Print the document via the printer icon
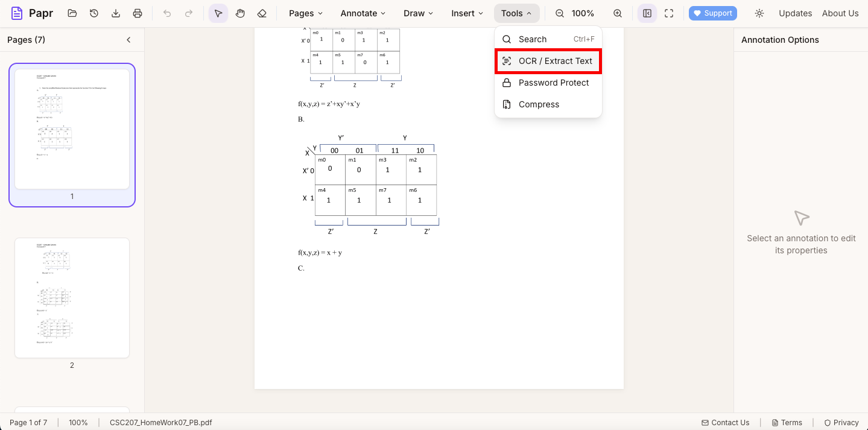 tap(137, 13)
